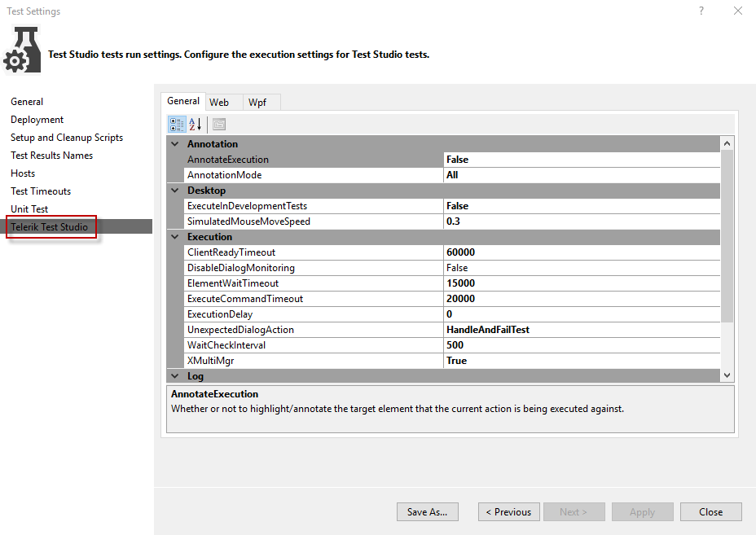Edit WaitCheckInterval value 500

pyautogui.click(x=582, y=344)
